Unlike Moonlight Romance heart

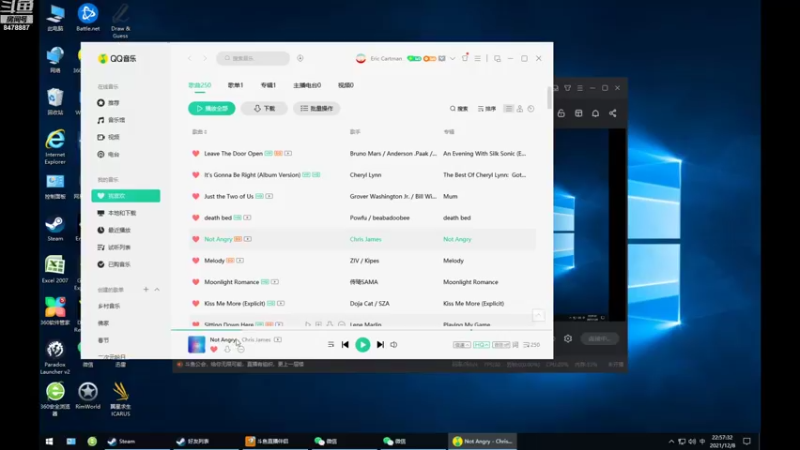tap(195, 282)
